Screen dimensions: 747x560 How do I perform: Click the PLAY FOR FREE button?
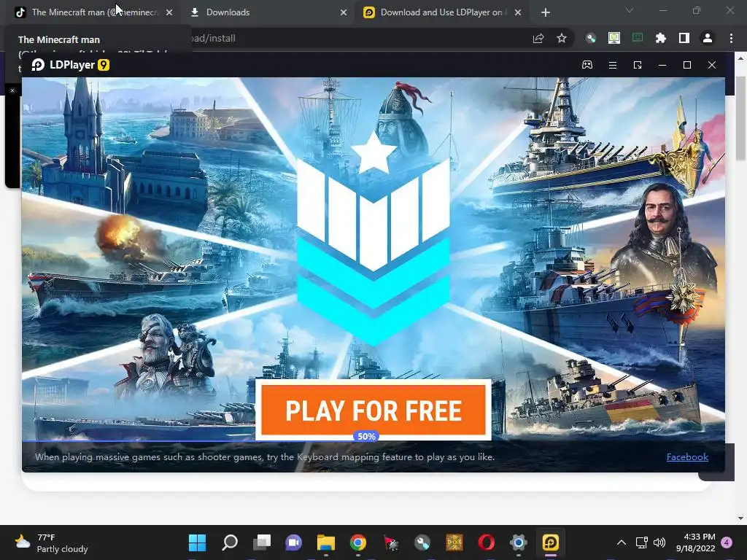coord(373,410)
